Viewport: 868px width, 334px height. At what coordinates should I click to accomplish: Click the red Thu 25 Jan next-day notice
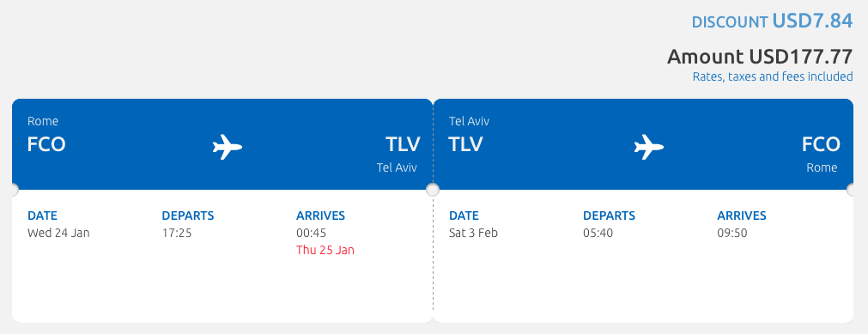[x=325, y=251]
